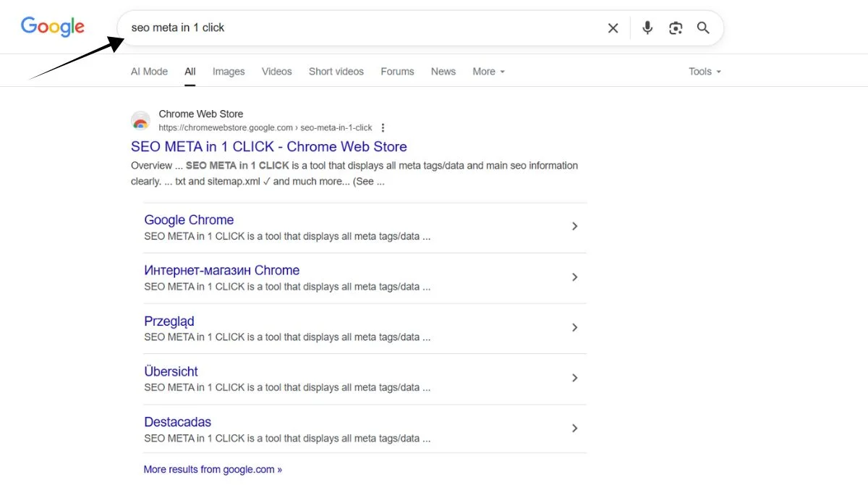Click description text under Google Chrome sitelink
This screenshot has height=485, width=868.
[287, 236]
